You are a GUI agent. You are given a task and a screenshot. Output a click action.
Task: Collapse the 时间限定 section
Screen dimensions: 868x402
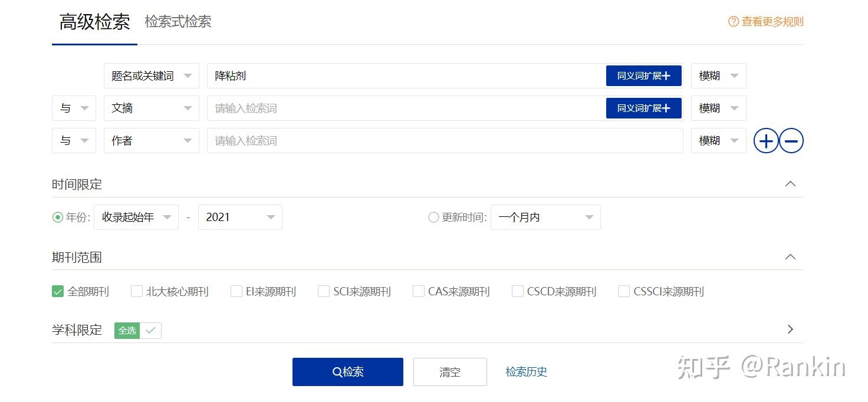coord(791,184)
